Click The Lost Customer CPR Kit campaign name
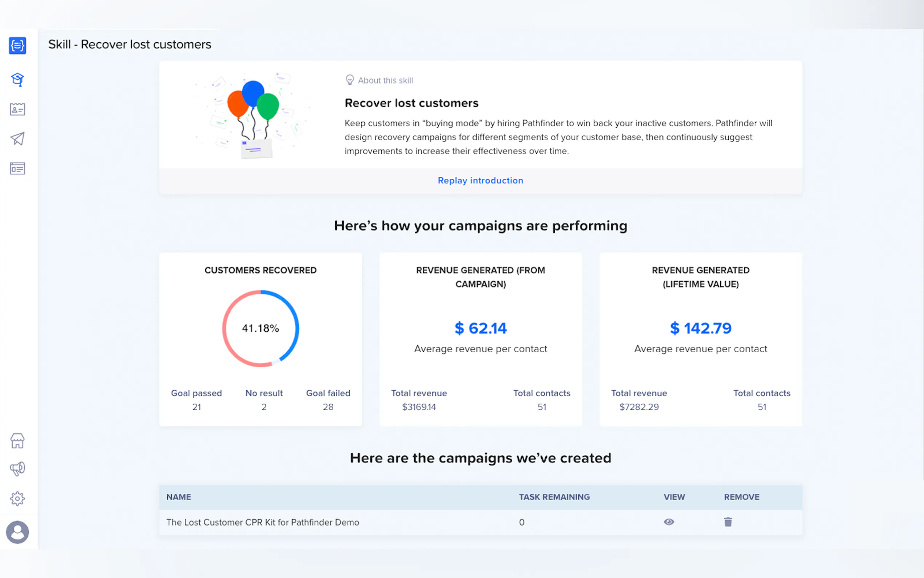Viewport: 924px width, 578px height. tap(262, 522)
